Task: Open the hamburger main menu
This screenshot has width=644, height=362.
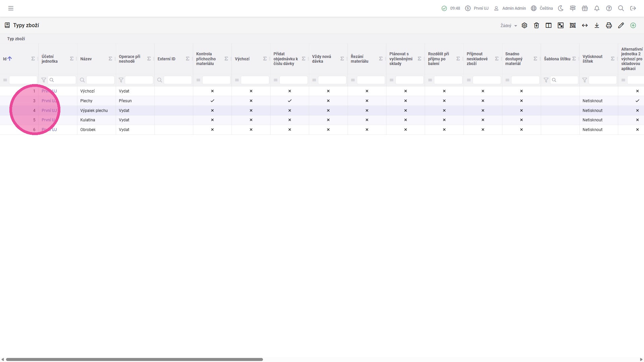Action: pyautogui.click(x=11, y=8)
